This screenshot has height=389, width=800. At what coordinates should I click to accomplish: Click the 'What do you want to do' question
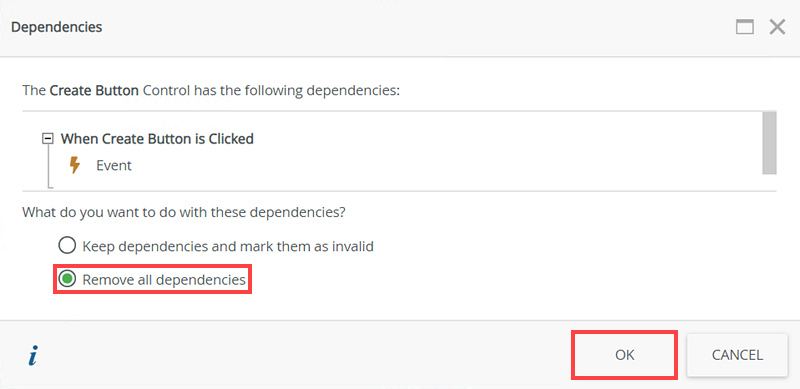184,212
